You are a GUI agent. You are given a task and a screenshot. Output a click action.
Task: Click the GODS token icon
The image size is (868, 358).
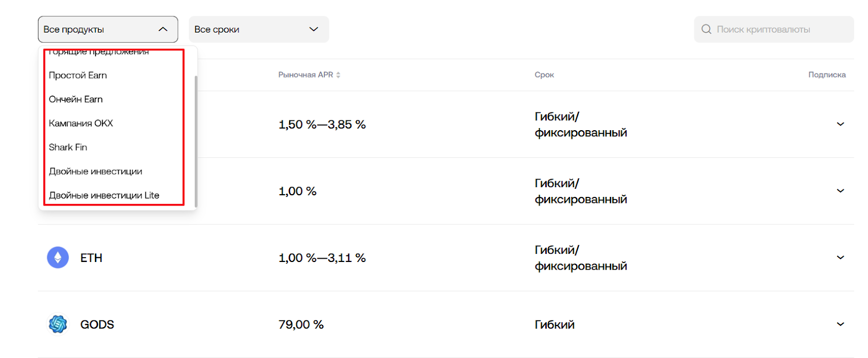[58, 324]
